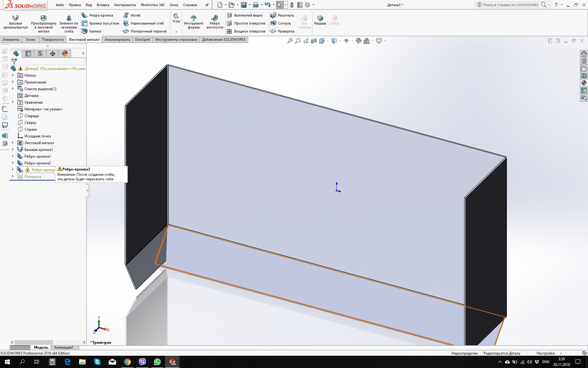This screenshot has height=368, width=588.
Task: Switch to the Анимация1 bottom tab
Action: point(64,347)
